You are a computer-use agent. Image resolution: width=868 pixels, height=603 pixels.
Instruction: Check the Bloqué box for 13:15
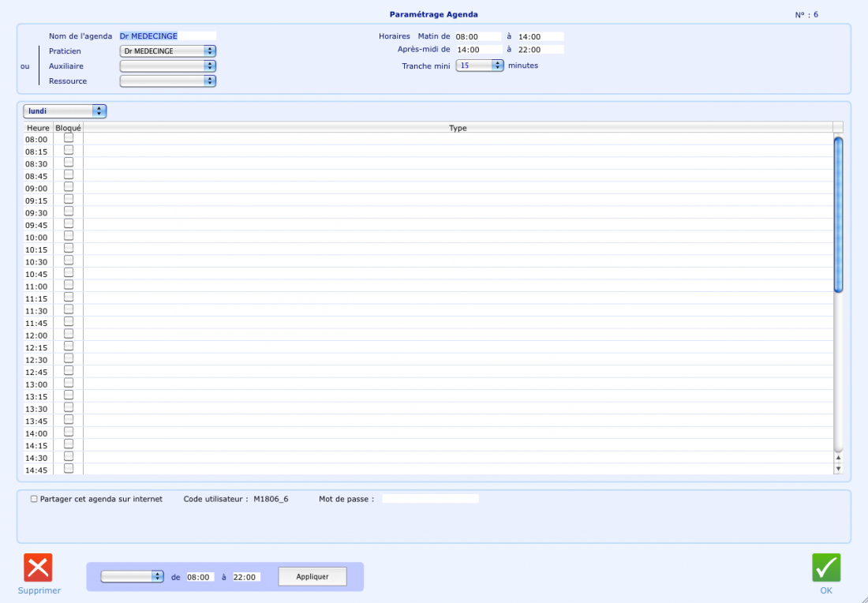tap(69, 395)
